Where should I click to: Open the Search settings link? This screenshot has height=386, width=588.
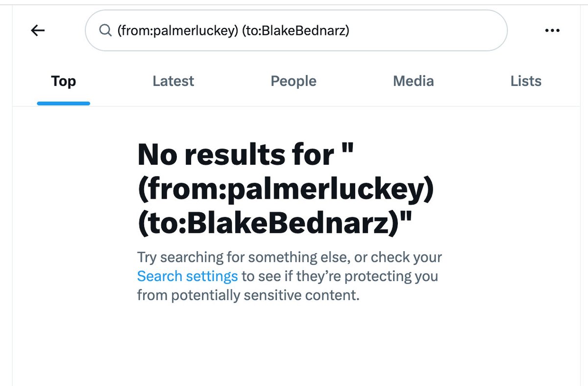point(187,276)
